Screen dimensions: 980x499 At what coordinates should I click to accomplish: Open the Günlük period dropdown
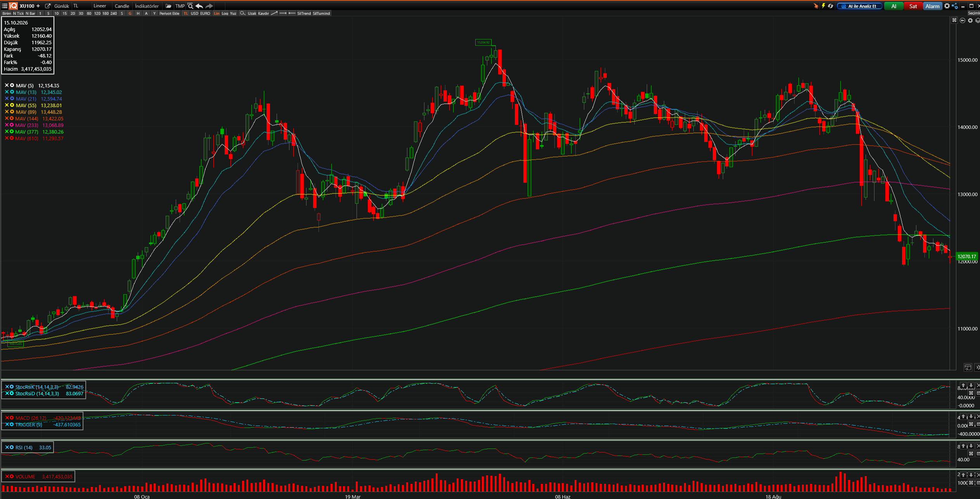click(x=62, y=6)
